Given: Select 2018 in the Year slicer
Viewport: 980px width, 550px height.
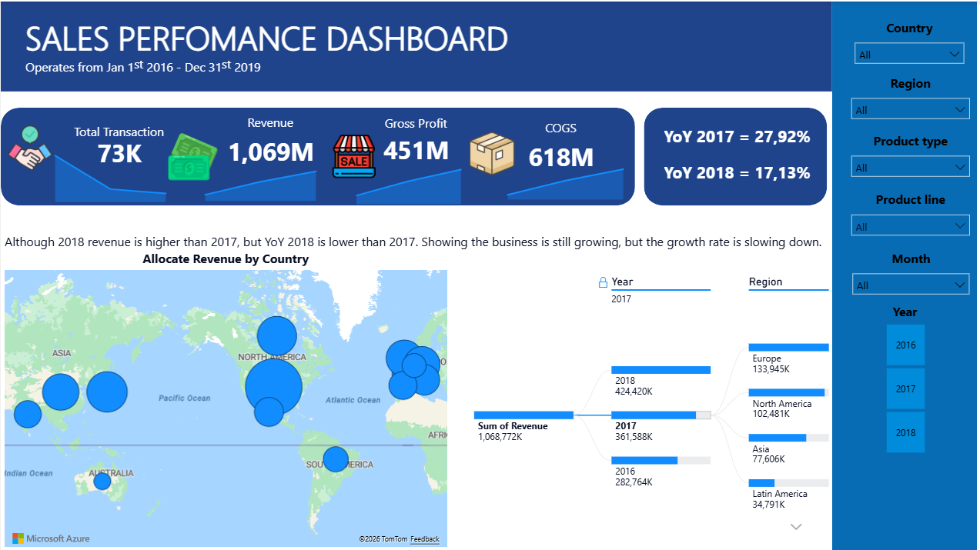Looking at the screenshot, I should tap(905, 432).
